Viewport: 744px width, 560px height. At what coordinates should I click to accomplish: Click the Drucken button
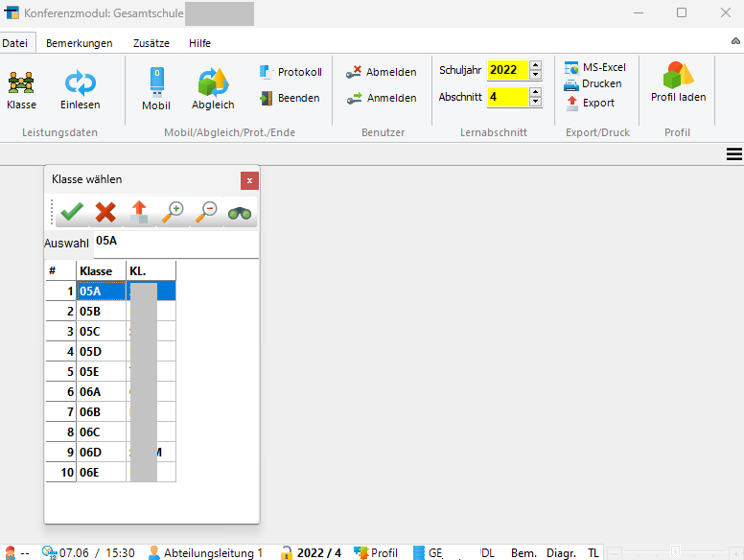pyautogui.click(x=593, y=83)
